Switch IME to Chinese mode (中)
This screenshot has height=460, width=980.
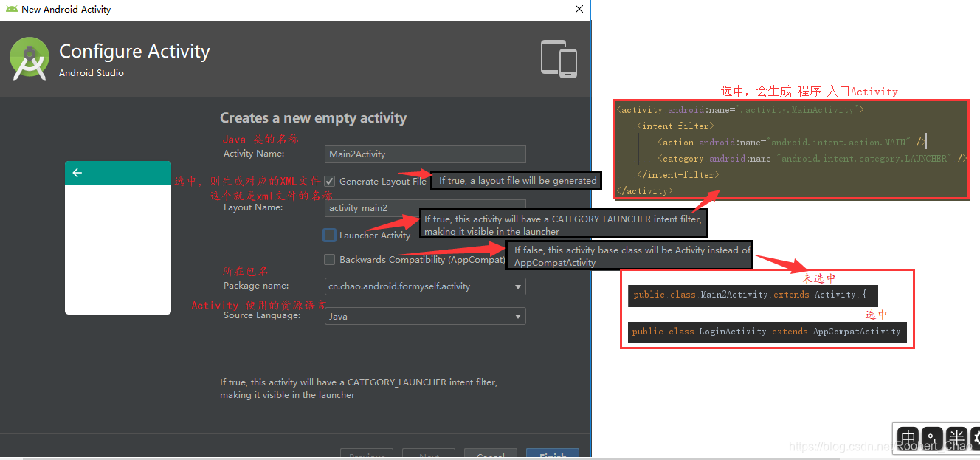[908, 437]
